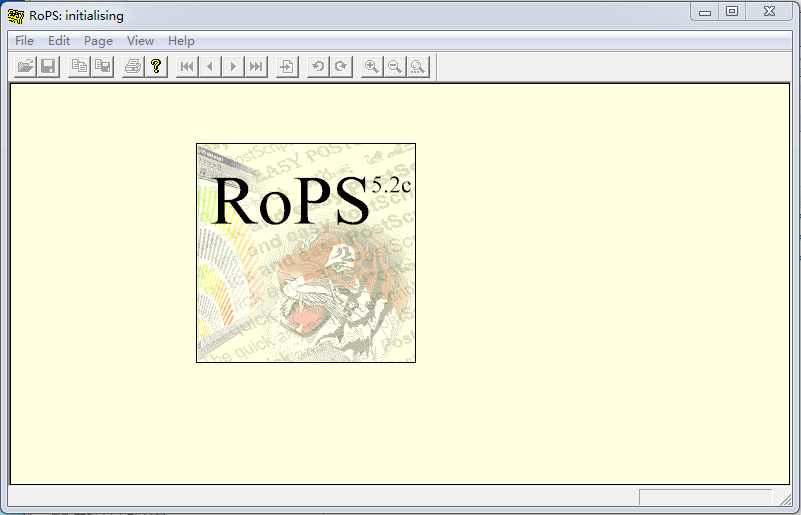
Task: Go to the next page arrow
Action: click(233, 66)
